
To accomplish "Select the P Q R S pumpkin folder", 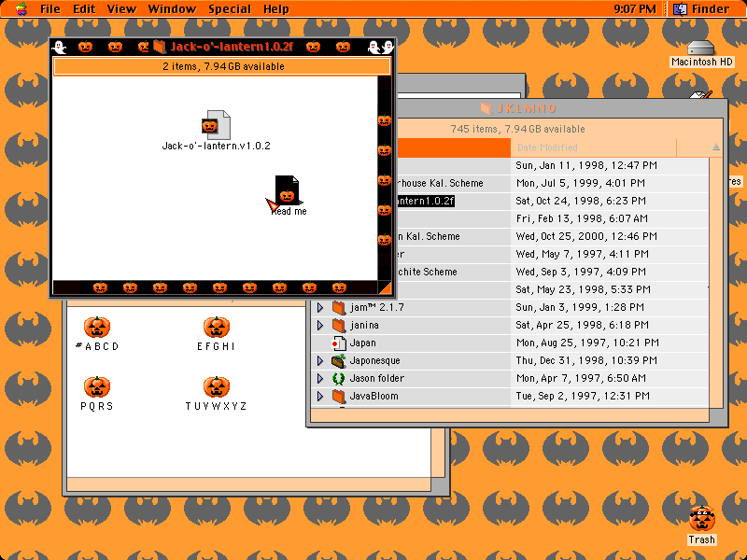I will pyautogui.click(x=97, y=386).
